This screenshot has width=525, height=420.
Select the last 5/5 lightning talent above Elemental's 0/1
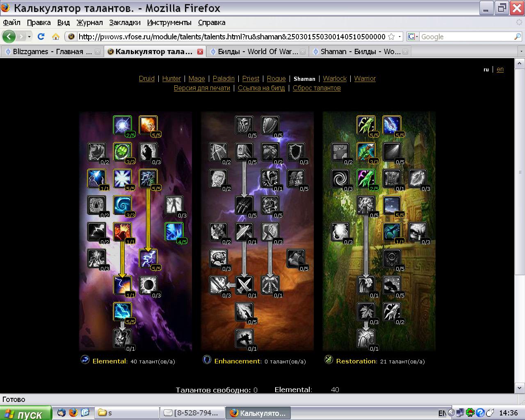point(122,312)
